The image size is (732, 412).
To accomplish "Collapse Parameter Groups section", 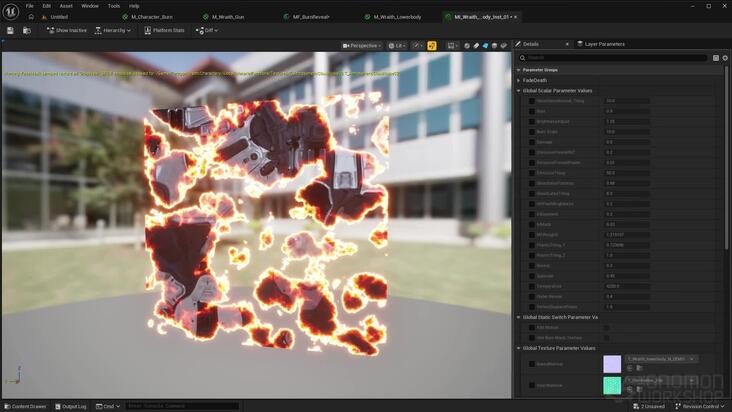I will pos(519,70).
